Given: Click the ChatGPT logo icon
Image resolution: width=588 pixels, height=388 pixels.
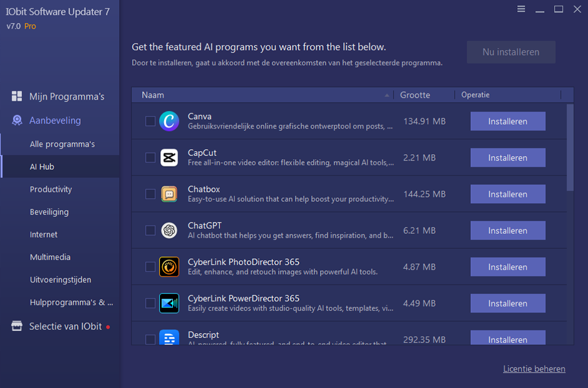Looking at the screenshot, I should [x=169, y=230].
